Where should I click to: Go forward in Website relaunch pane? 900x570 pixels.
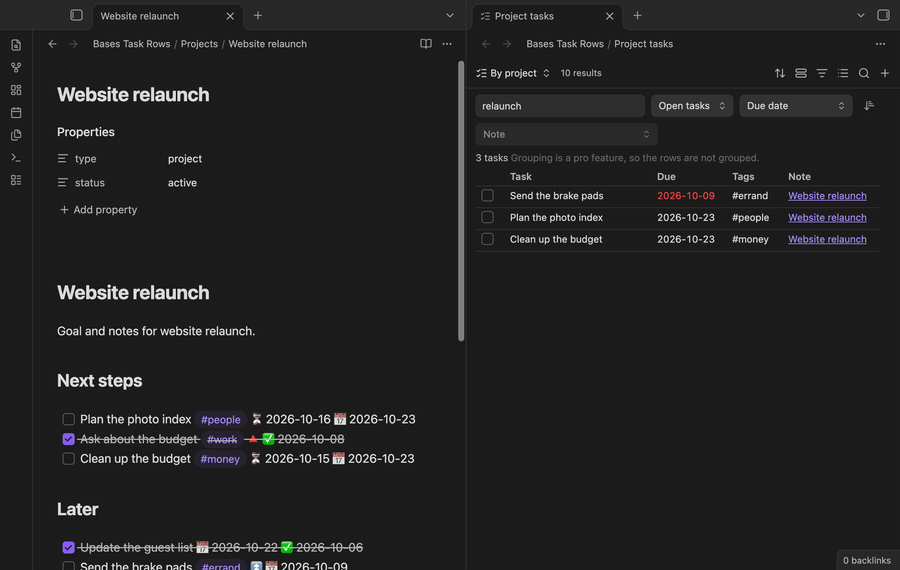pyautogui.click(x=73, y=44)
